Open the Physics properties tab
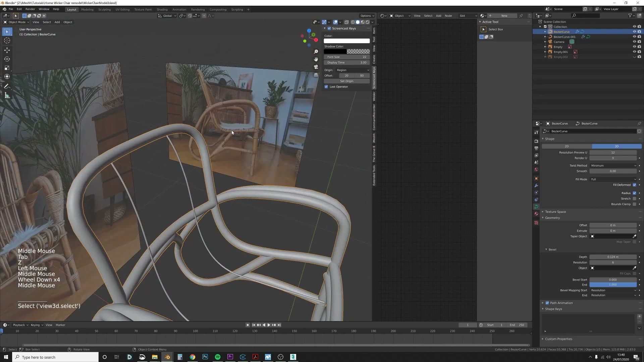 click(536, 192)
